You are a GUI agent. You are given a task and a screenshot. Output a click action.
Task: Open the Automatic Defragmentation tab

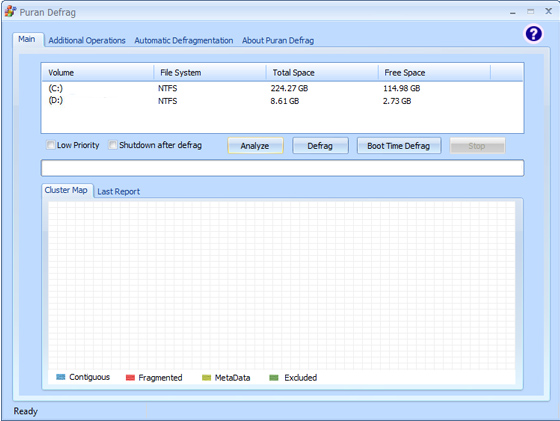point(184,40)
